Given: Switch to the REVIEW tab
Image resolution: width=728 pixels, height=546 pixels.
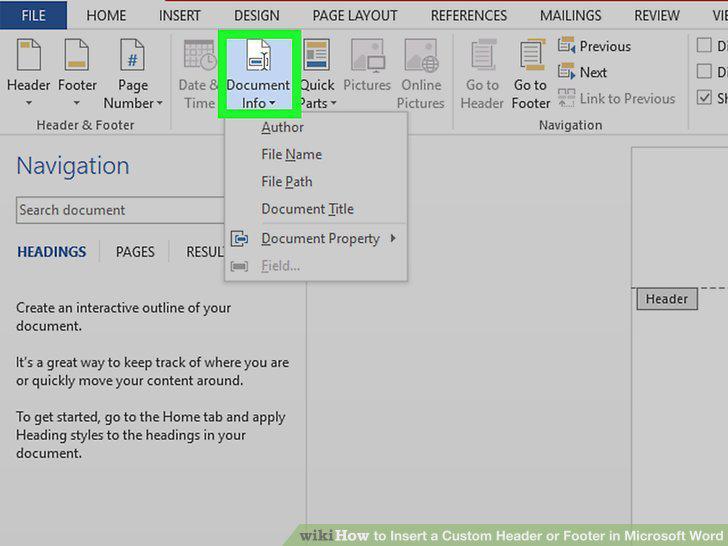Looking at the screenshot, I should click(x=657, y=15).
